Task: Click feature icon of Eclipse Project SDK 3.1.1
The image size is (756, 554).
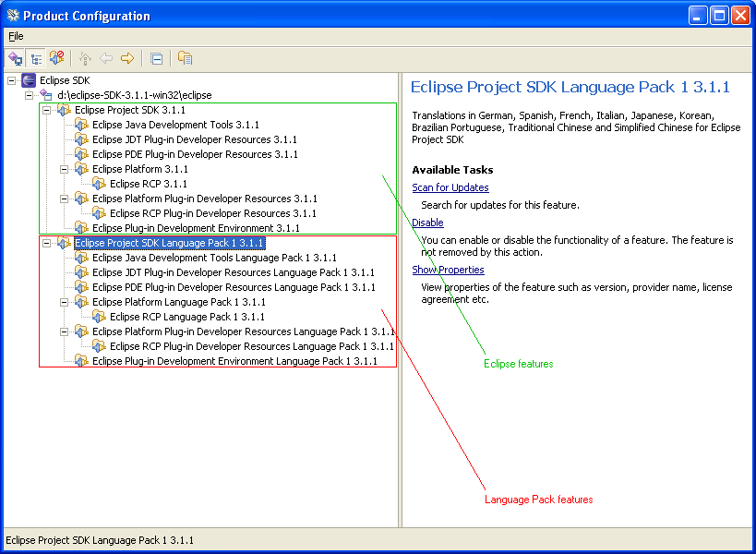Action: click(64, 110)
